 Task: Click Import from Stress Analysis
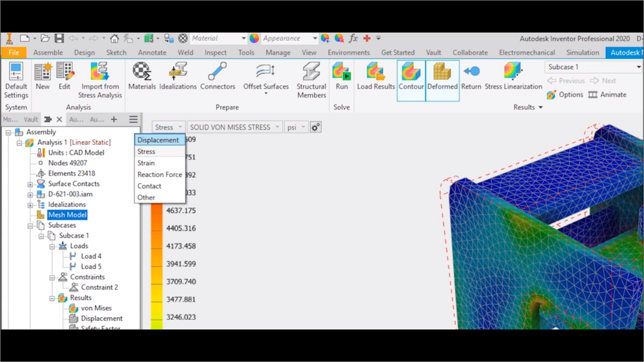coord(100,81)
